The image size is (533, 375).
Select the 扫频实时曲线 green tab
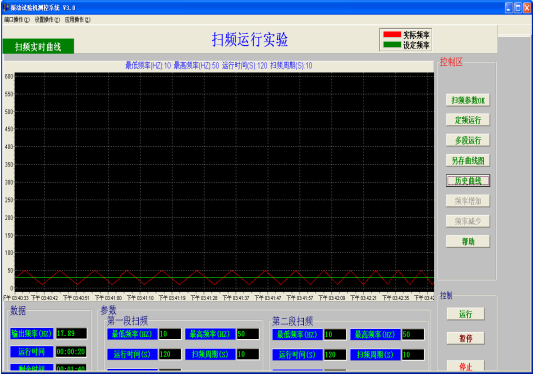tap(38, 46)
